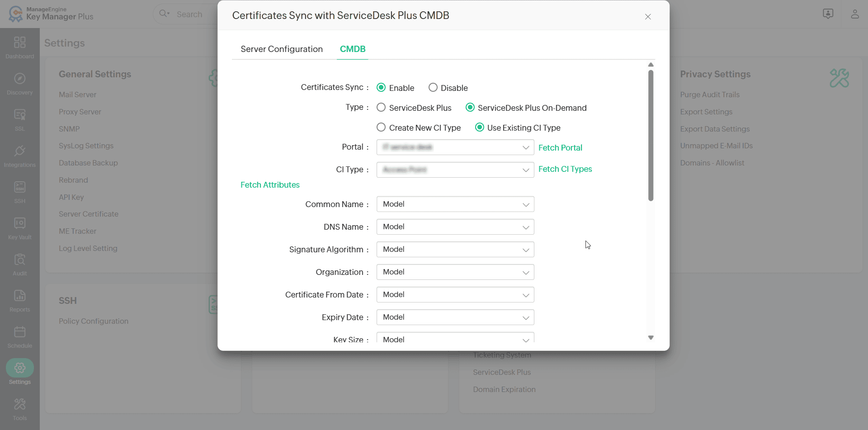Image resolution: width=868 pixels, height=430 pixels.
Task: Expand the Expiry Date dropdown
Action: (x=455, y=317)
